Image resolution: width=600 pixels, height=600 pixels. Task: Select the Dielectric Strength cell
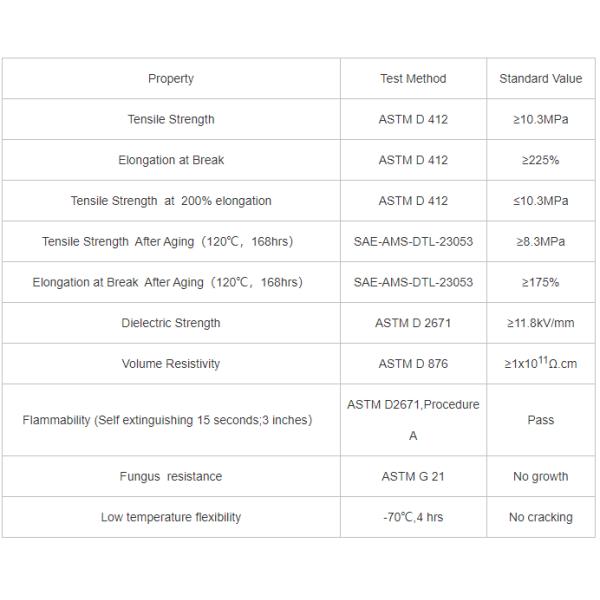point(171,323)
